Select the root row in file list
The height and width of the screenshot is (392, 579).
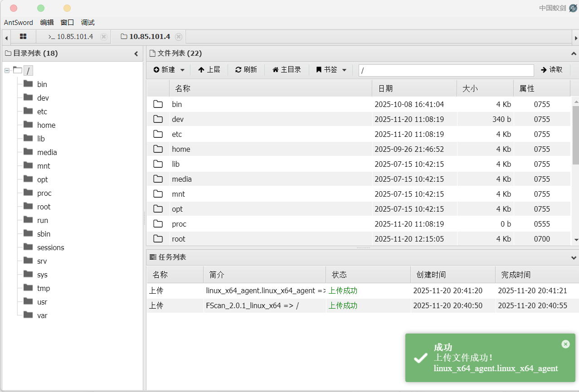pos(358,239)
